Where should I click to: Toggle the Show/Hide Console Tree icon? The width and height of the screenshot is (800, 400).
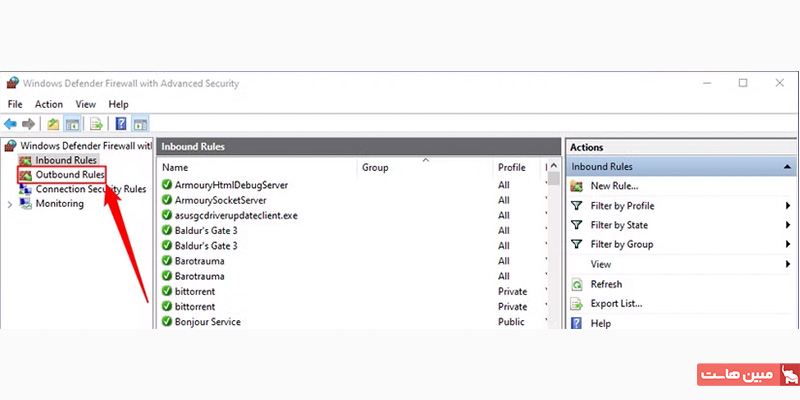pyautogui.click(x=72, y=123)
